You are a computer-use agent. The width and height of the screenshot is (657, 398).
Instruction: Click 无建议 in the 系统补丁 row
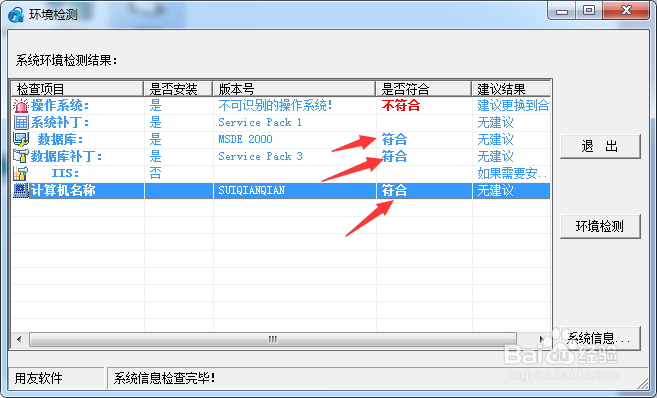[x=495, y=122]
